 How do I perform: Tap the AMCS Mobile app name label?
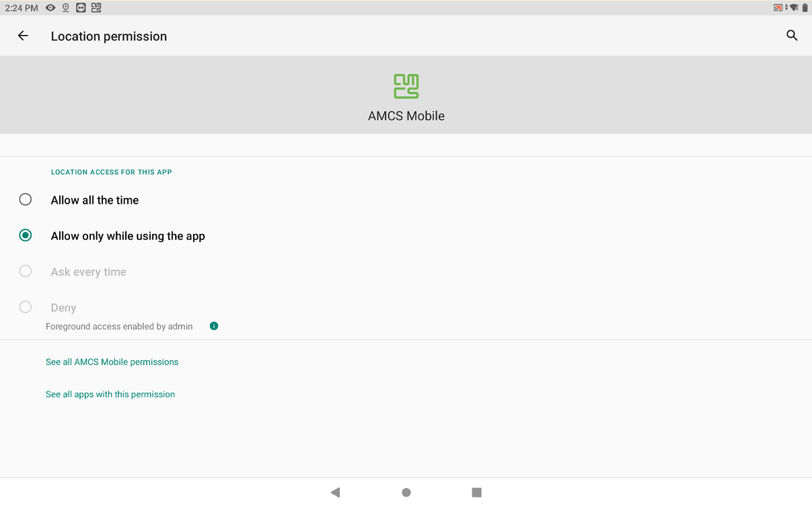(x=406, y=115)
